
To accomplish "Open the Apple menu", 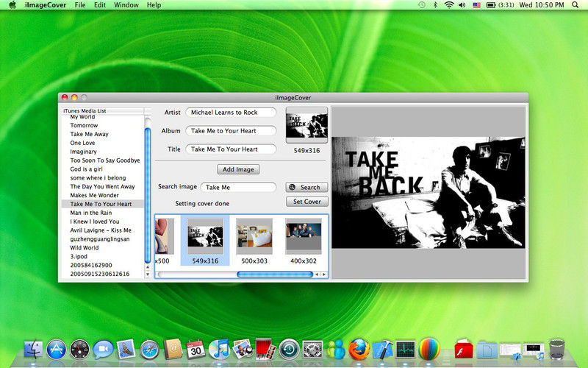I will pos(12,5).
